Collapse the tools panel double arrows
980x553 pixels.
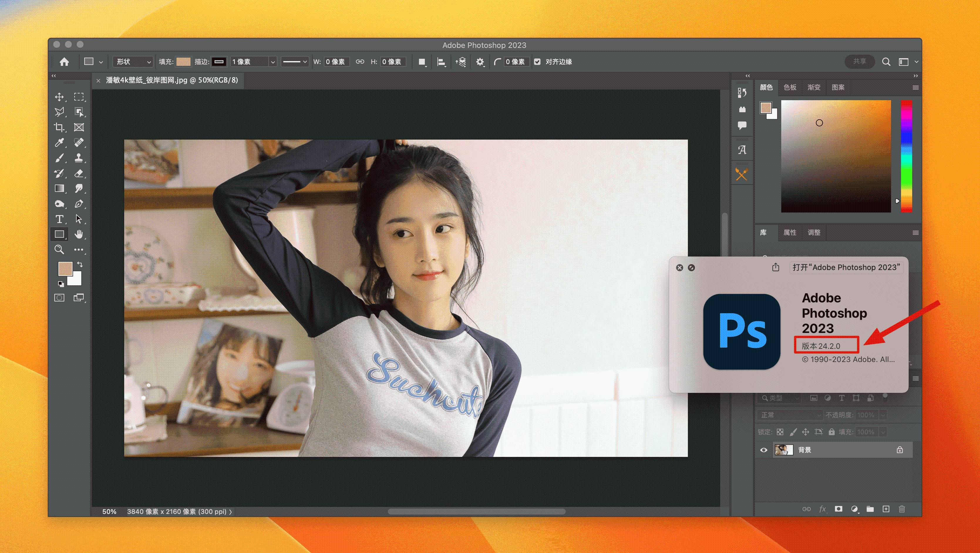pyautogui.click(x=54, y=76)
